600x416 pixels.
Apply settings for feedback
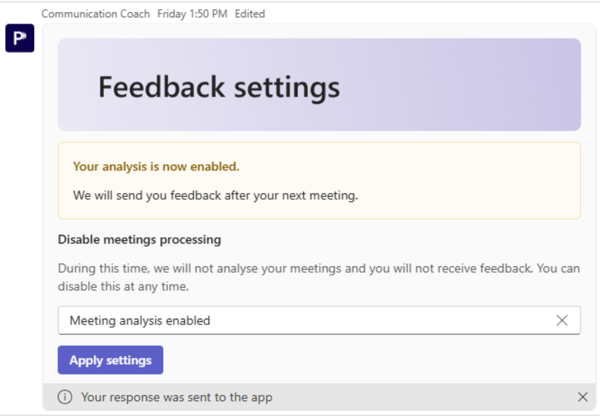[110, 360]
